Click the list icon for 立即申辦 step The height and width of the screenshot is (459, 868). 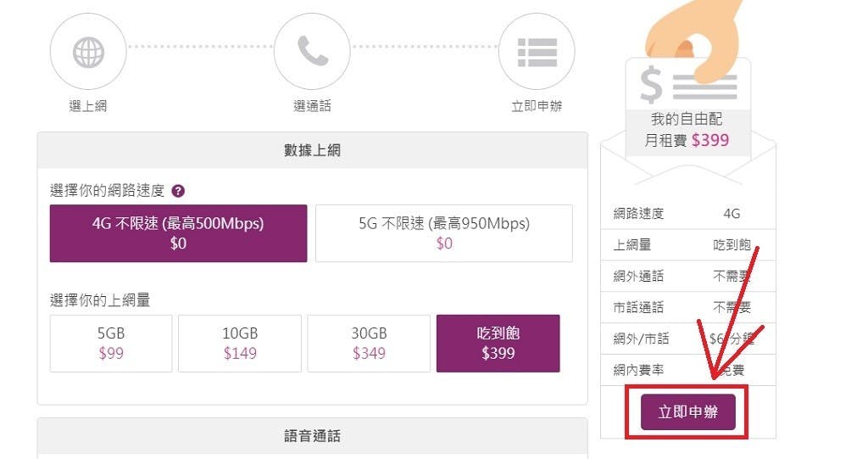[x=537, y=52]
